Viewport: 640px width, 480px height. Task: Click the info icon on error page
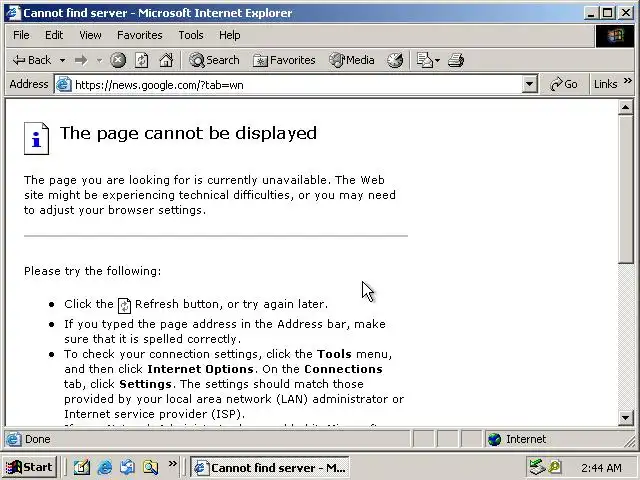pyautogui.click(x=36, y=138)
